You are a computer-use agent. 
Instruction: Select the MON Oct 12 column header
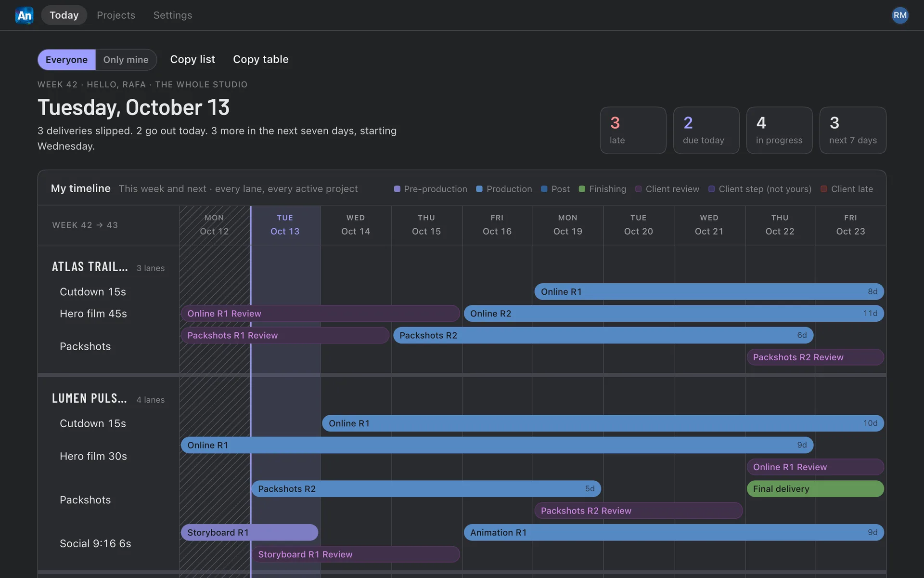click(214, 225)
